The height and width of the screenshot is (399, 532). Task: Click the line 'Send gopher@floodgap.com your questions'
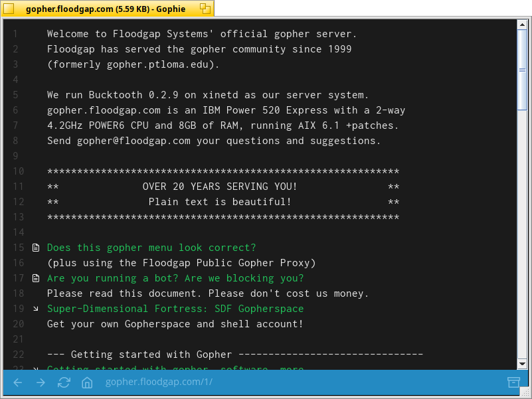[x=214, y=141]
